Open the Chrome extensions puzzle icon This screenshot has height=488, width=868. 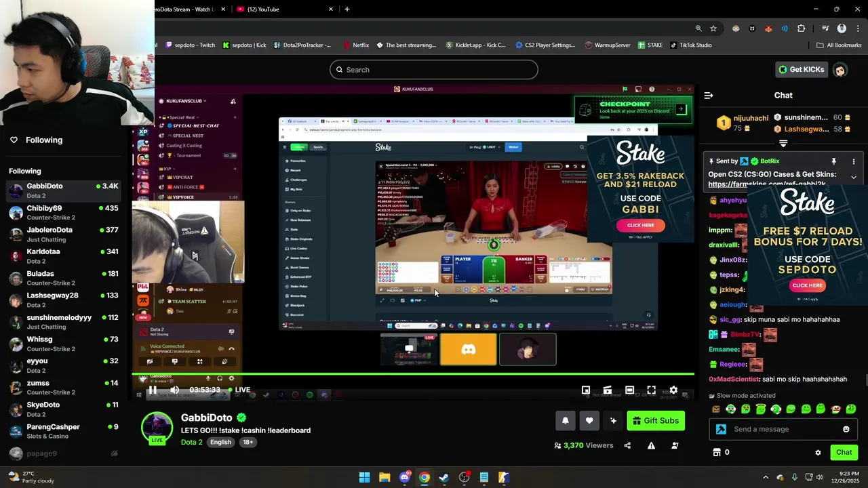802,28
